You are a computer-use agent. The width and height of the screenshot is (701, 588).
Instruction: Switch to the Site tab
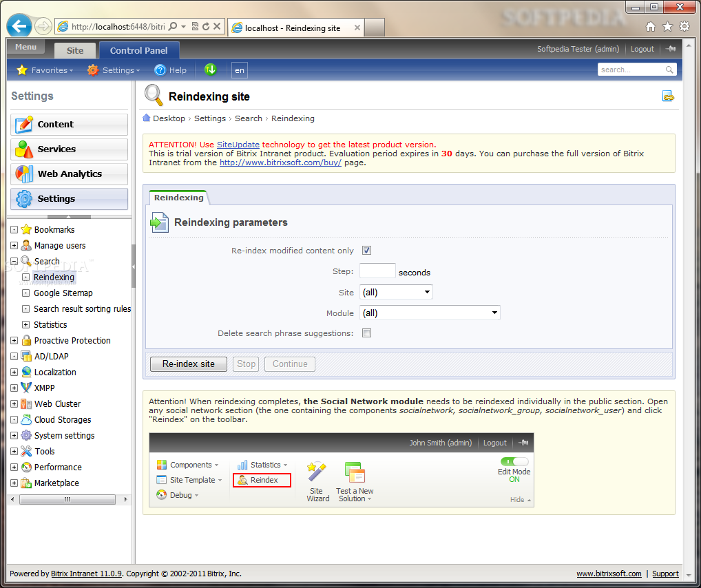(75, 50)
